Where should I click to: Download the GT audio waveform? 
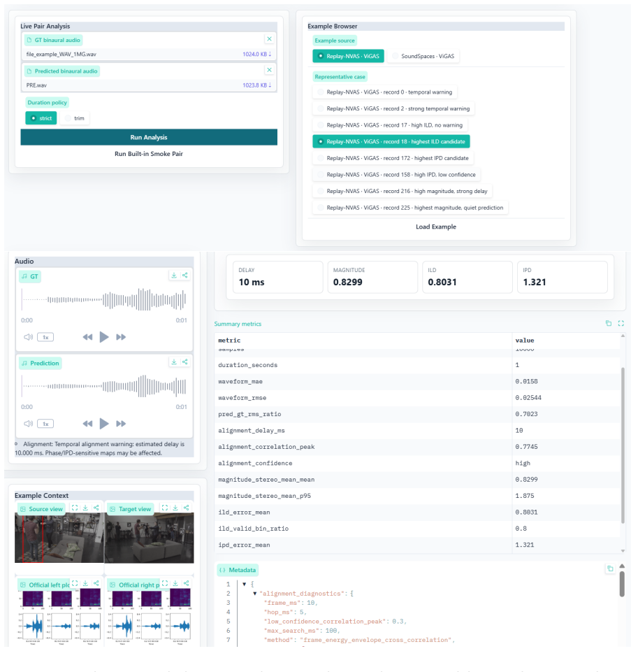click(x=174, y=276)
